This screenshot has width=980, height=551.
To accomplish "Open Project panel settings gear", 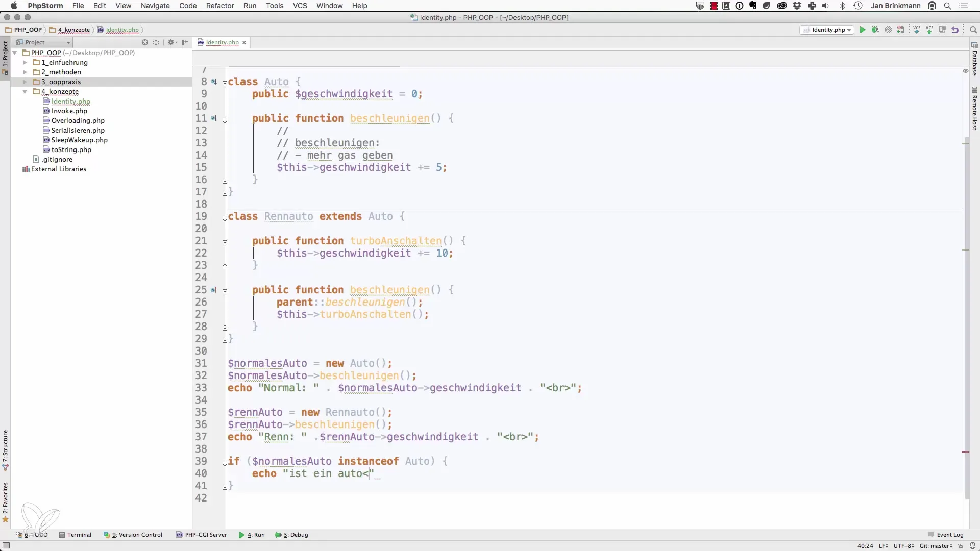I will point(172,42).
